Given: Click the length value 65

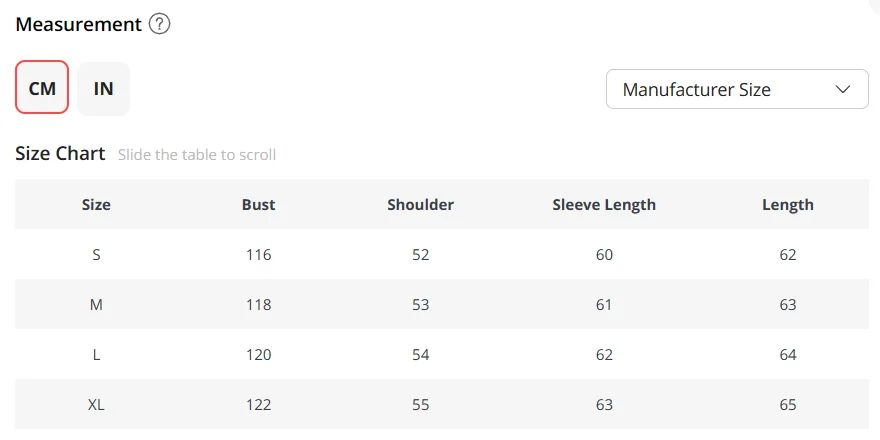Looking at the screenshot, I should pyautogui.click(x=788, y=405).
